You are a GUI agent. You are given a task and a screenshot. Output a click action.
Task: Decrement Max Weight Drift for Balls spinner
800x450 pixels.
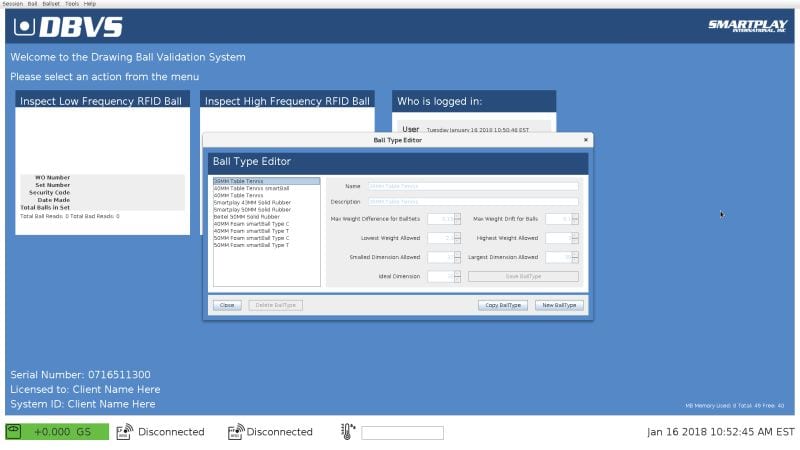click(575, 221)
